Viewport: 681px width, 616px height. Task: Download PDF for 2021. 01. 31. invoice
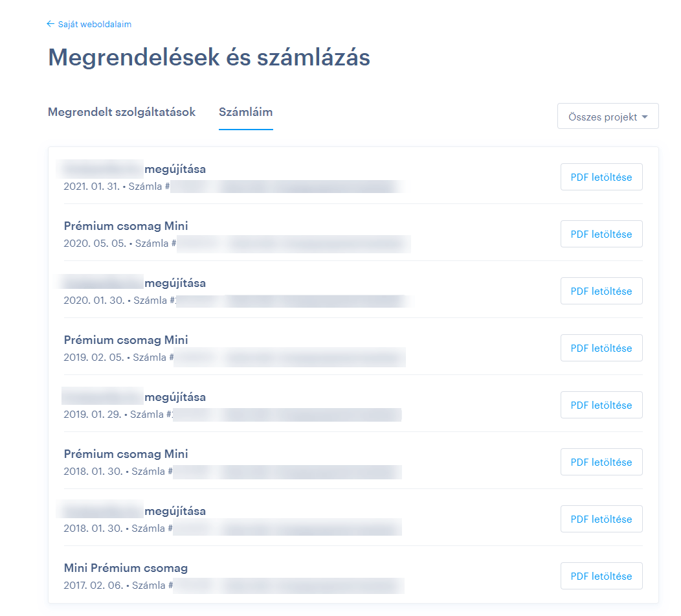click(601, 177)
